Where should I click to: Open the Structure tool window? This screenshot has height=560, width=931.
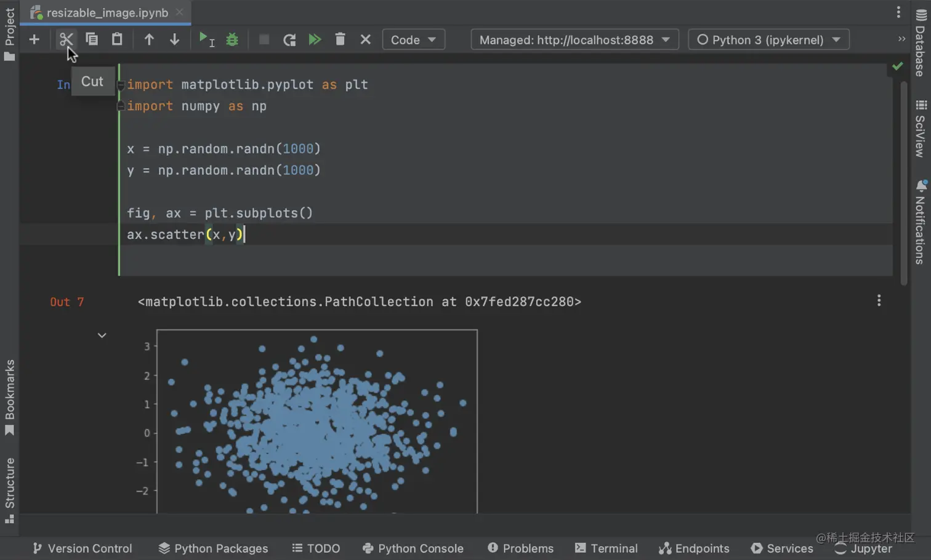pos(9,490)
